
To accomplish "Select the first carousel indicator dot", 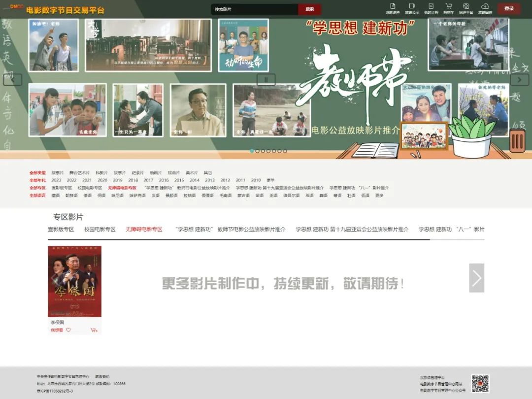I will (x=252, y=151).
